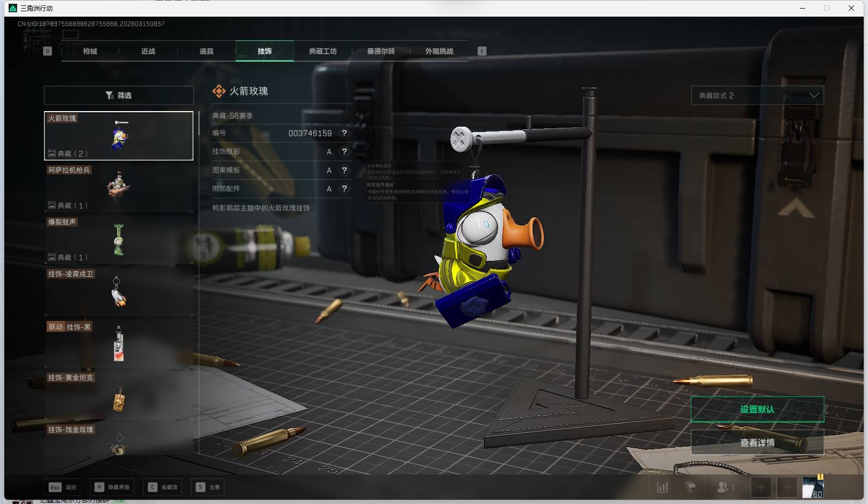This screenshot has height=504, width=868.
Task: Select the 阿萨拉机枪兵 charm thumbnail
Action: click(119, 187)
